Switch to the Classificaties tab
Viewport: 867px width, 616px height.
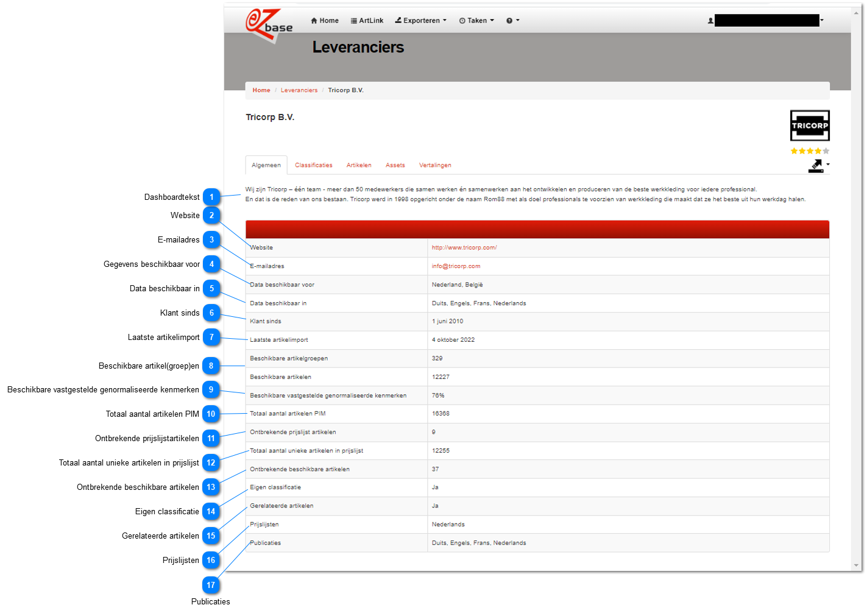click(x=314, y=165)
